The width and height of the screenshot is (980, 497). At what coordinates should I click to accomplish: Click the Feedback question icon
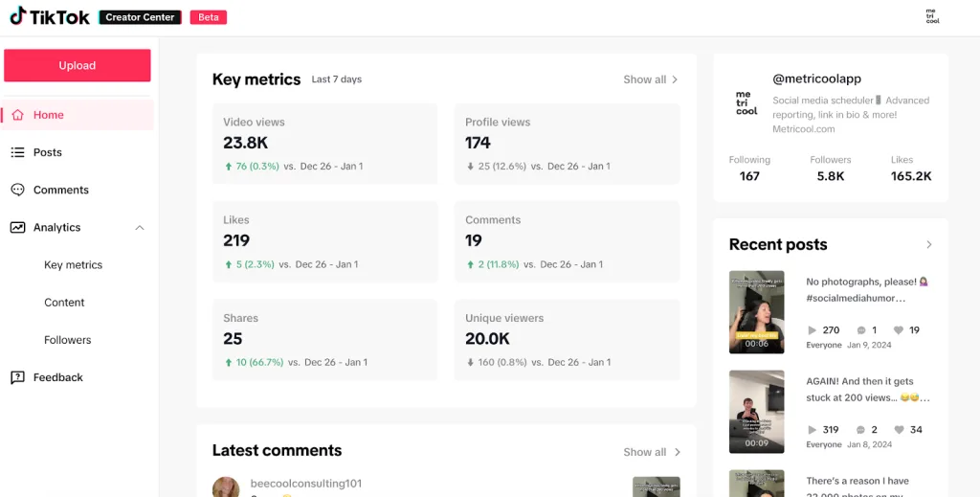coord(17,377)
